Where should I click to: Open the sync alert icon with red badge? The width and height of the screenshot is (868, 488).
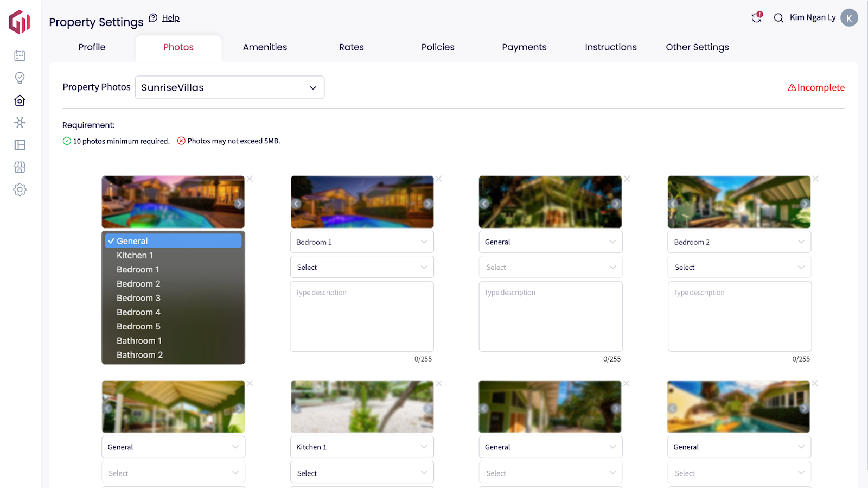[757, 17]
